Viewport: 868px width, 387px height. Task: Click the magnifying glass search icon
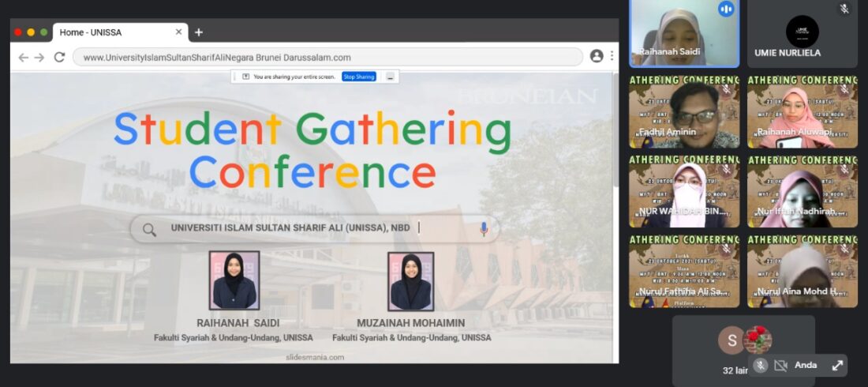click(149, 230)
